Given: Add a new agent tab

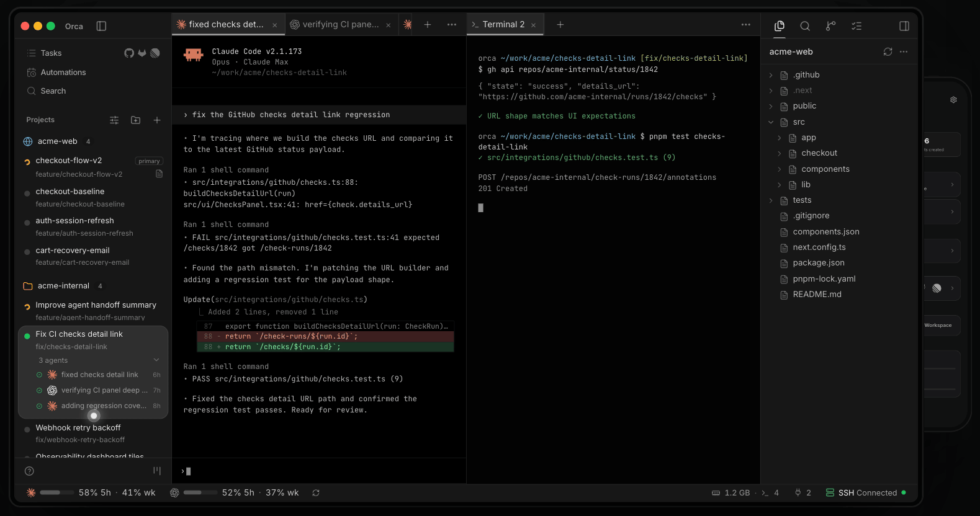Looking at the screenshot, I should (428, 24).
